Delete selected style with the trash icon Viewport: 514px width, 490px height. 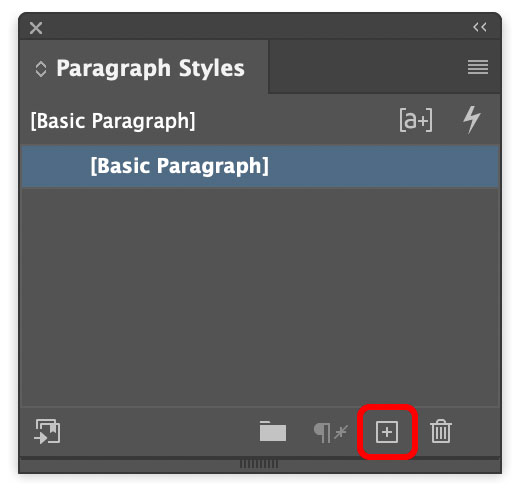tap(441, 431)
